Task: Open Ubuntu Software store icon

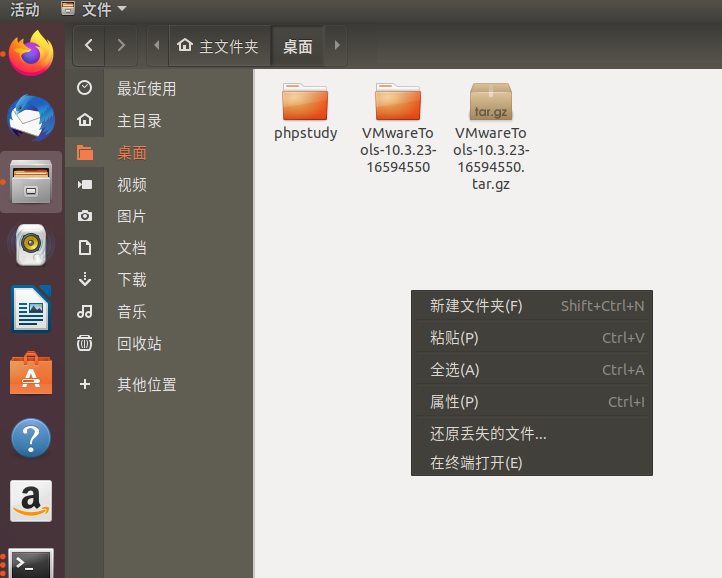Action: 31,373
